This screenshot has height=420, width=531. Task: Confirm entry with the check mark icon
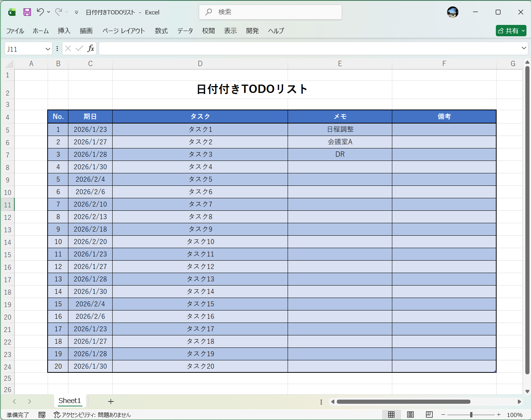(x=79, y=48)
